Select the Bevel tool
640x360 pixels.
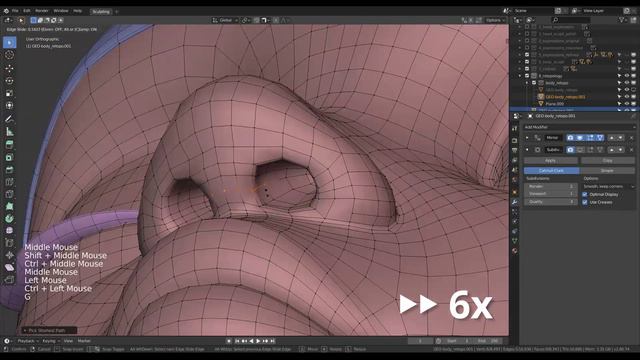point(9,169)
